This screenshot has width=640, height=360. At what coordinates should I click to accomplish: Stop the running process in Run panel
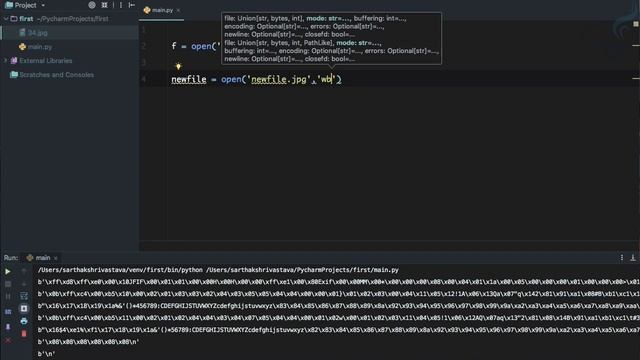[8, 284]
